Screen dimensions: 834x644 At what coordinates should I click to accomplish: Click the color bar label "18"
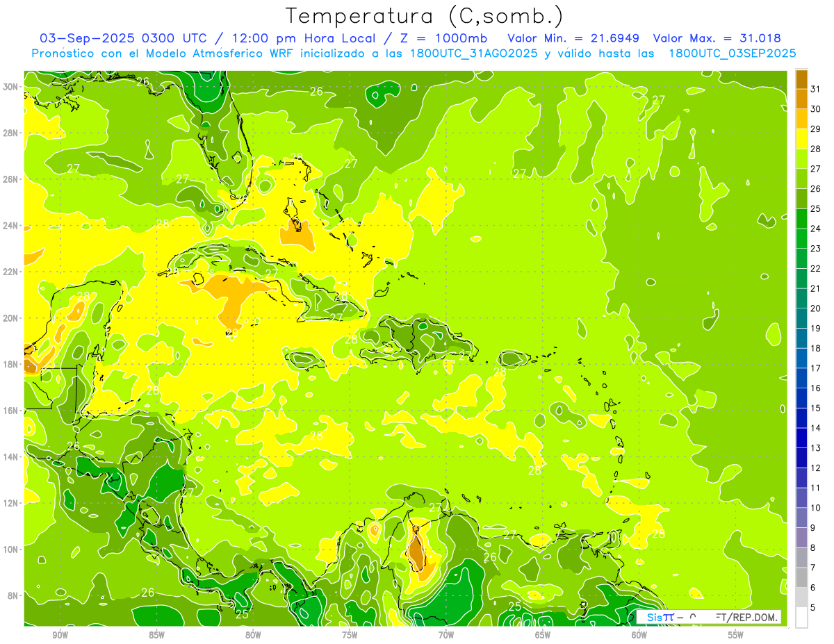[816, 348]
